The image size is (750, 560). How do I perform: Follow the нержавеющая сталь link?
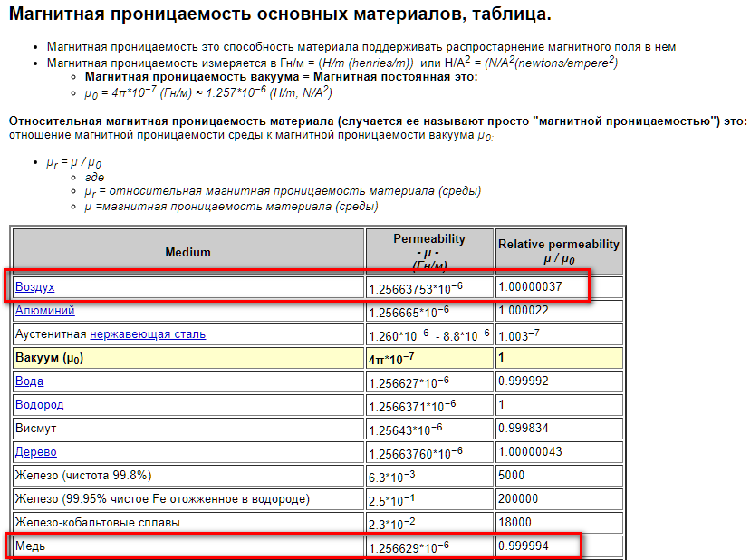click(x=148, y=334)
